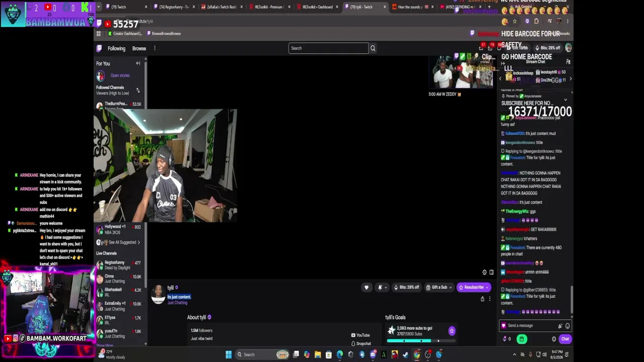Open chat settings gear
The width and height of the screenshot is (644, 362).
click(x=554, y=339)
